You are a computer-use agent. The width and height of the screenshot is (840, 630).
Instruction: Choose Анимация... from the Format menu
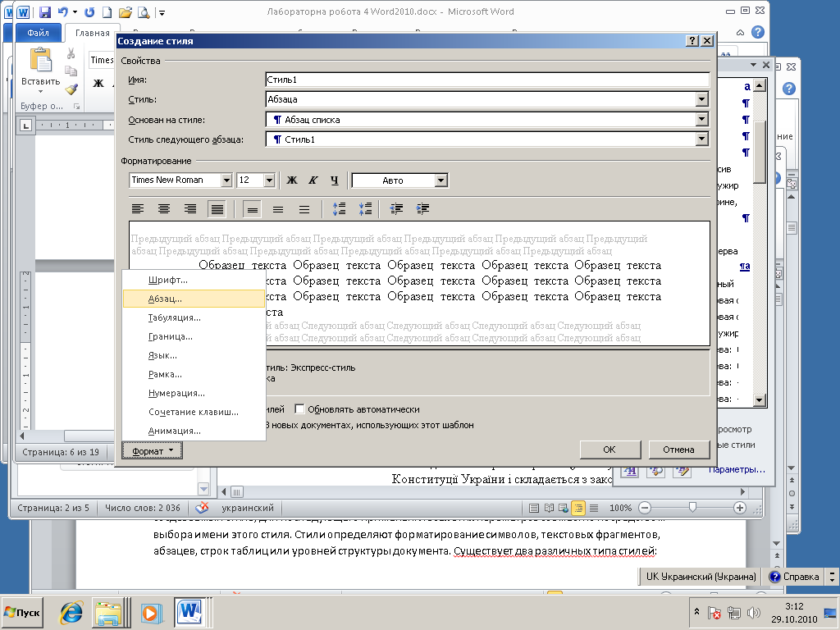coord(194,431)
